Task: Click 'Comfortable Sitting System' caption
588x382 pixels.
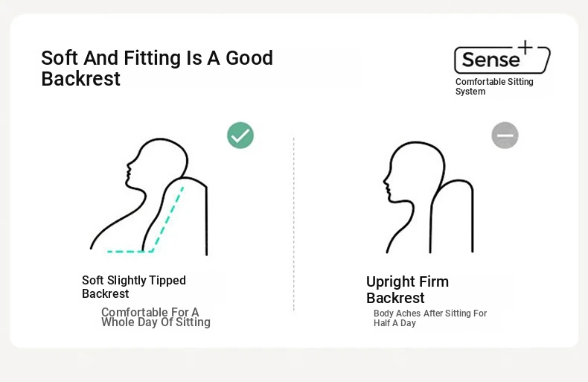Action: click(x=494, y=86)
